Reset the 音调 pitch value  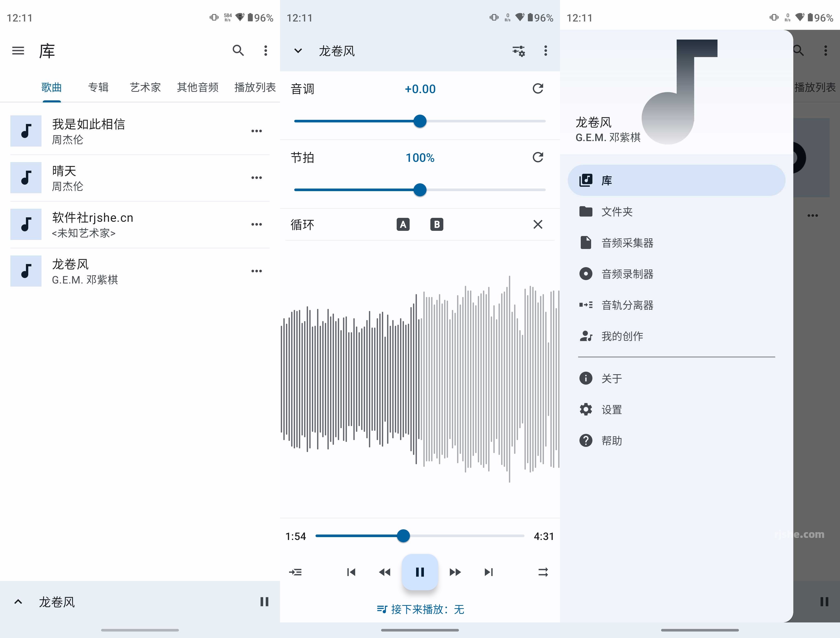[x=538, y=88]
